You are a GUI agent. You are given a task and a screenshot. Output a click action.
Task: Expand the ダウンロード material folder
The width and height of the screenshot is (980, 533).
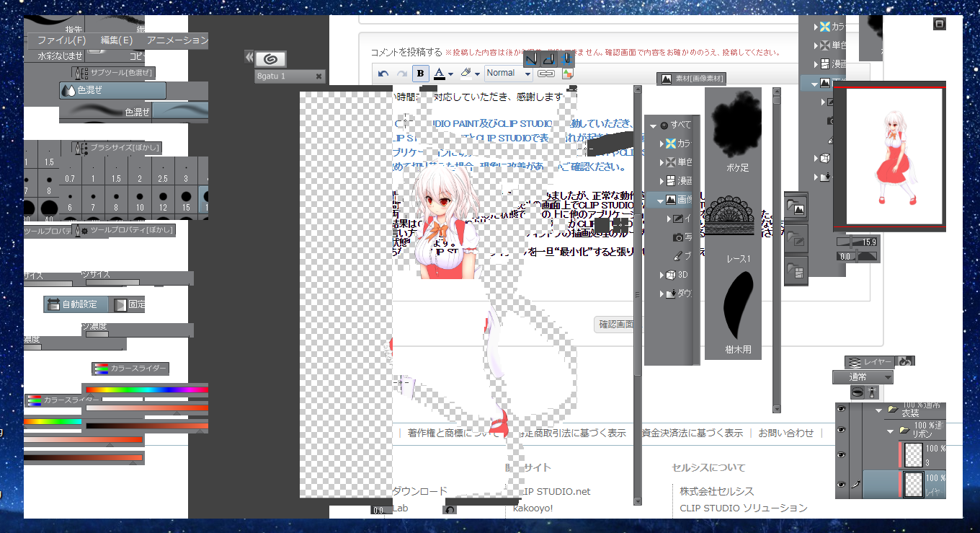point(663,294)
